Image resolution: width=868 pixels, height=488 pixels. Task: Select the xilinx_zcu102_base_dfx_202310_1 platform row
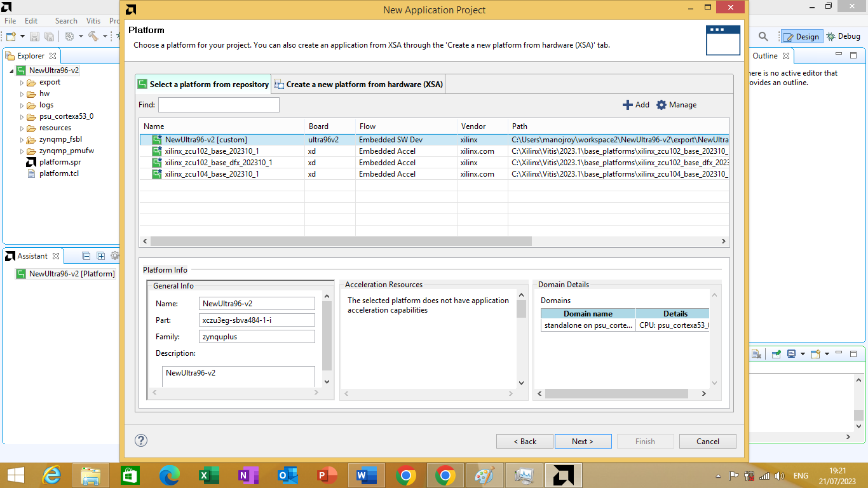(x=434, y=162)
